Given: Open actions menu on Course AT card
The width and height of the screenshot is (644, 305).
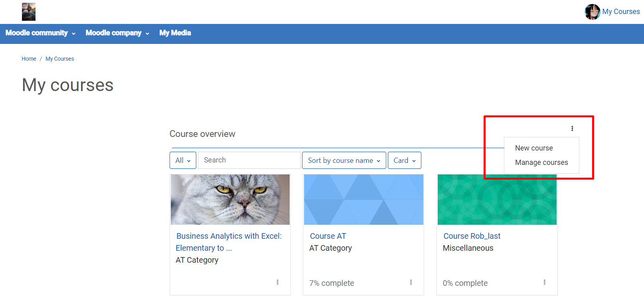Looking at the screenshot, I should pyautogui.click(x=411, y=282).
